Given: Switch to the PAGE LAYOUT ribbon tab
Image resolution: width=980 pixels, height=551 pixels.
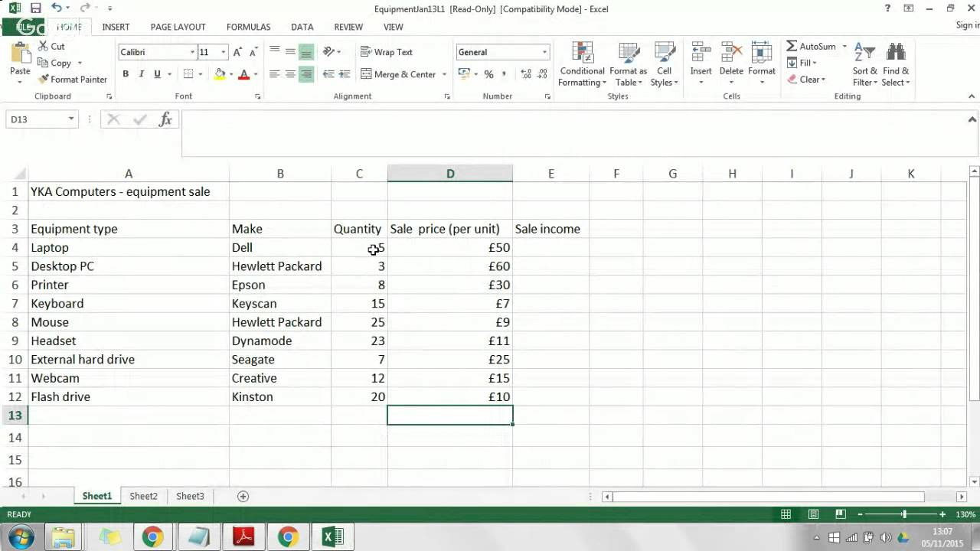Looking at the screenshot, I should click(178, 27).
